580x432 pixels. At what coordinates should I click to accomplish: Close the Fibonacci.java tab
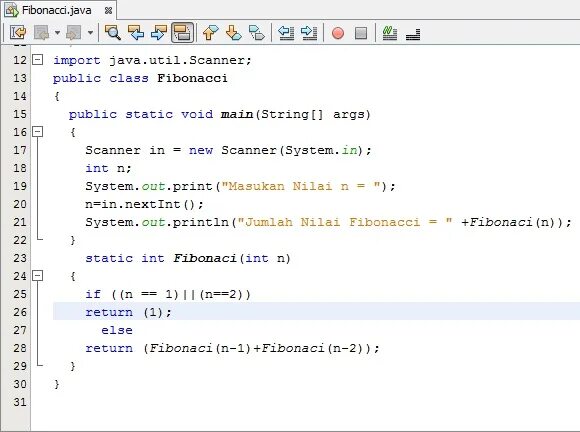(x=108, y=11)
